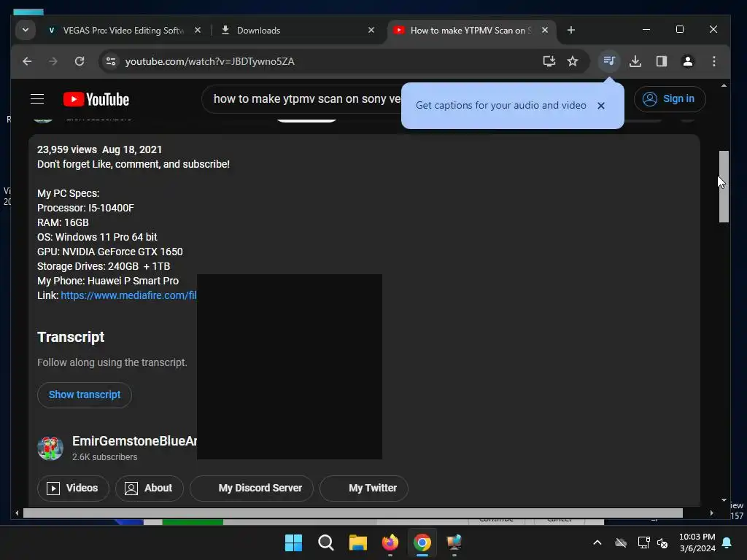The height and width of the screenshot is (560, 747).
Task: Open the channel Videos button
Action: point(73,488)
